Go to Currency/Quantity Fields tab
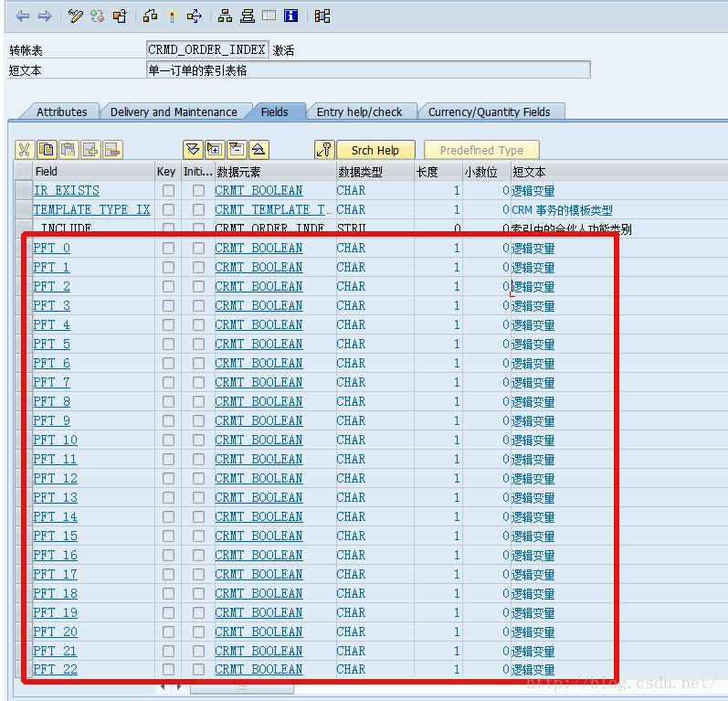Screen dimensions: 728x701 tap(489, 112)
